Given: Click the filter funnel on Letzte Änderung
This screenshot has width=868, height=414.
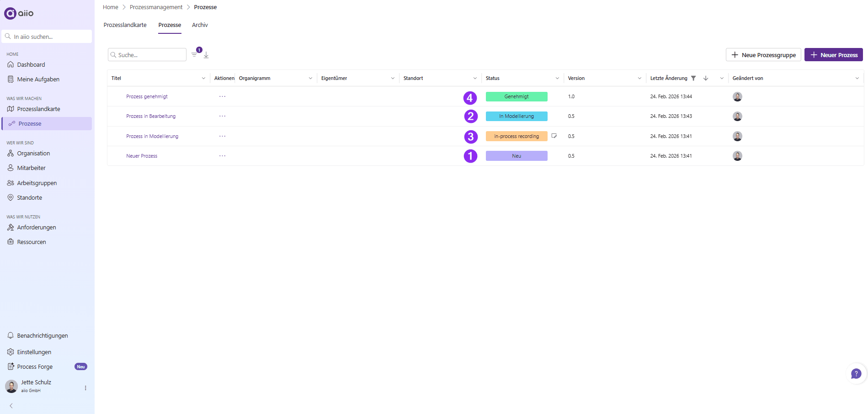Looking at the screenshot, I should 693,78.
